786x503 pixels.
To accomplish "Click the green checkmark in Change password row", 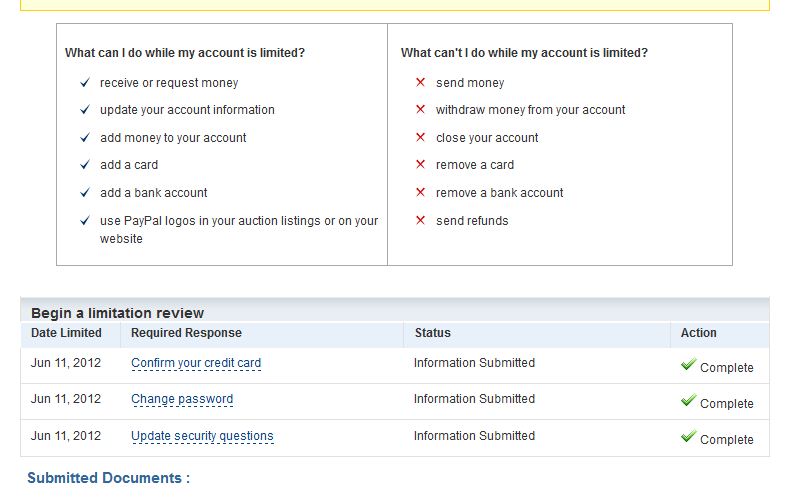I will (688, 400).
